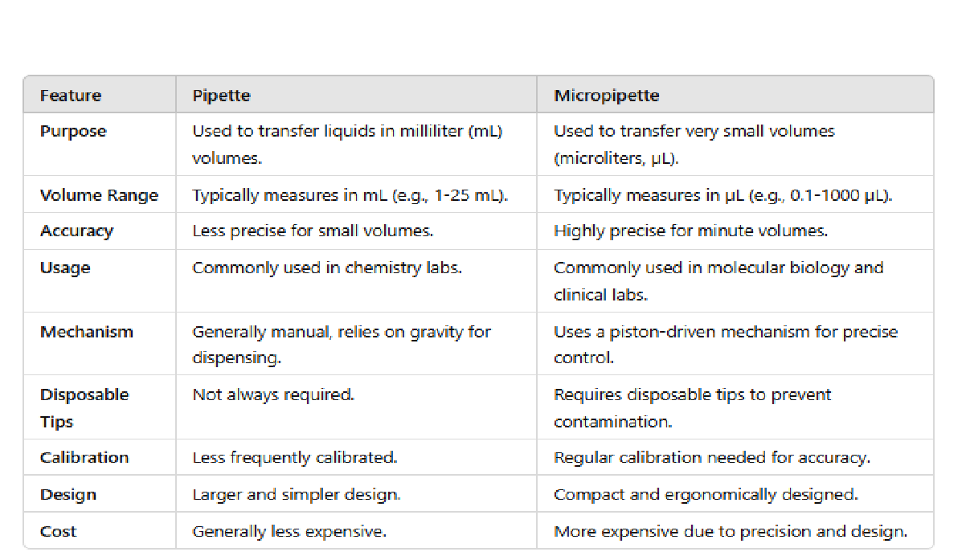Click the Disposable Tips row label
966x560 pixels.
[84, 407]
